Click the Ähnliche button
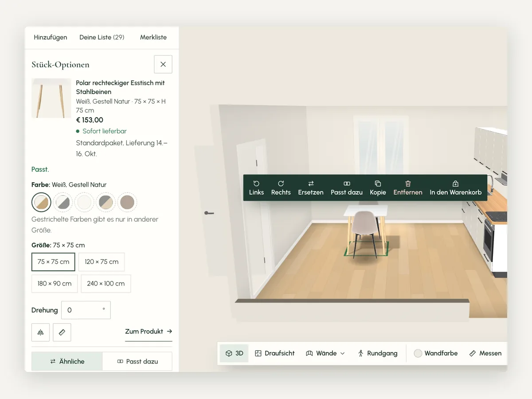 click(67, 361)
